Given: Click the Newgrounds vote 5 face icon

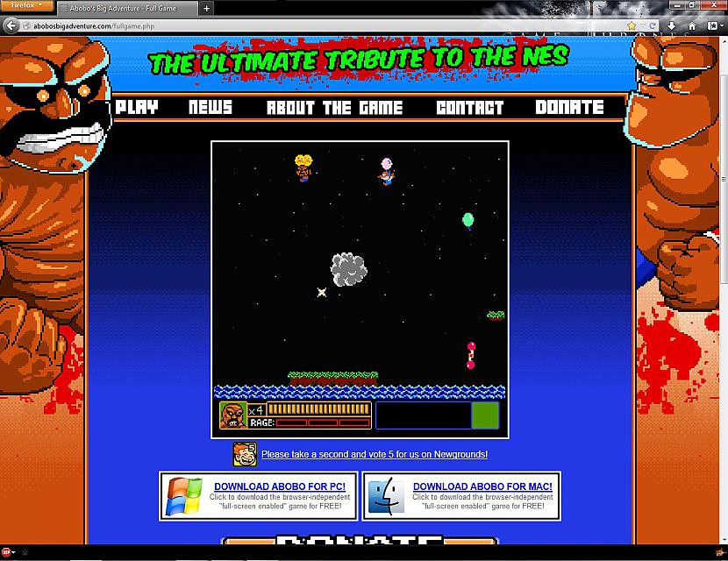Looking at the screenshot, I should pos(245,454).
